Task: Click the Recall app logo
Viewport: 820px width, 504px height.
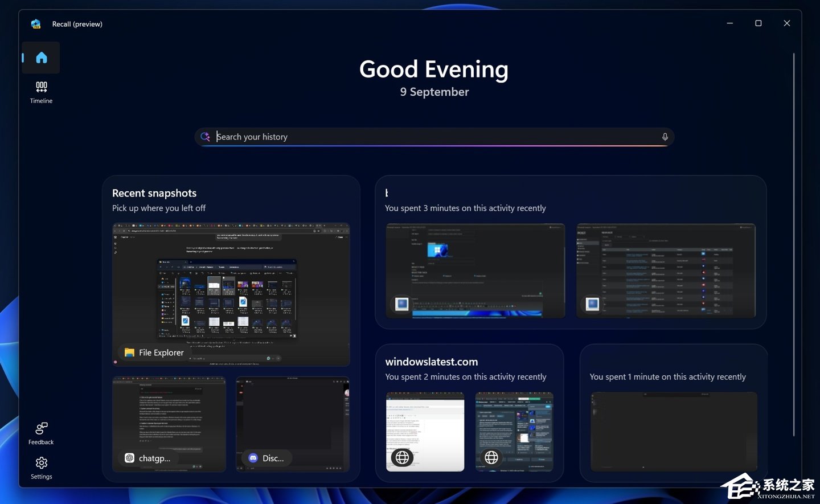Action: click(x=36, y=24)
